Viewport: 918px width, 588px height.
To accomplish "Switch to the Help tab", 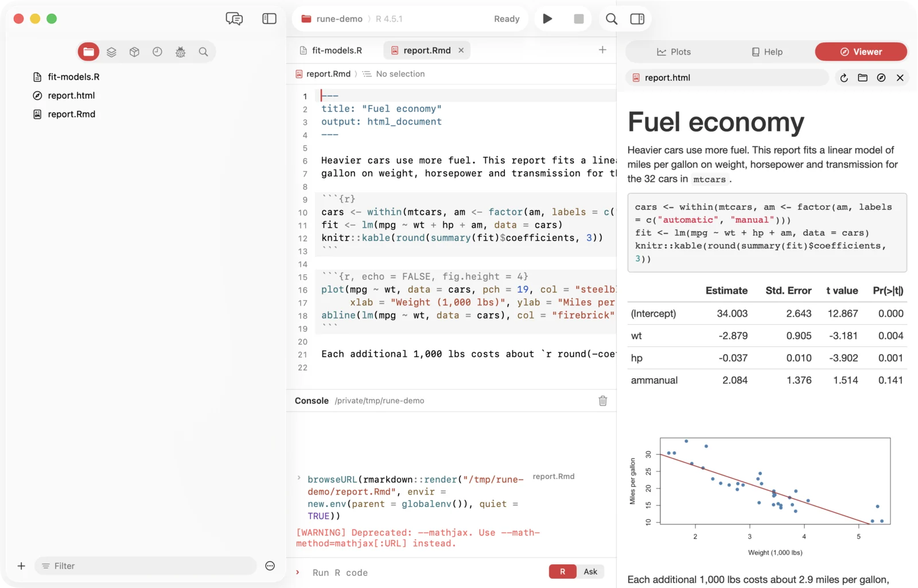I will click(767, 52).
